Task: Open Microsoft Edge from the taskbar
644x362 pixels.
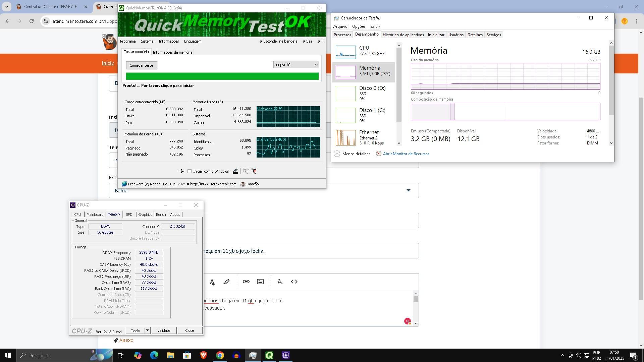Action: click(154, 355)
